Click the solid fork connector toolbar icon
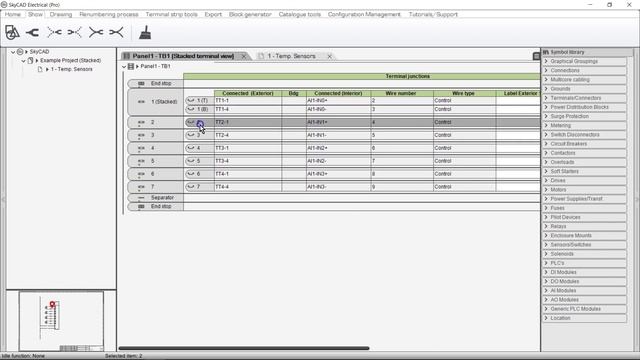This screenshot has height=360, width=640. click(32, 32)
